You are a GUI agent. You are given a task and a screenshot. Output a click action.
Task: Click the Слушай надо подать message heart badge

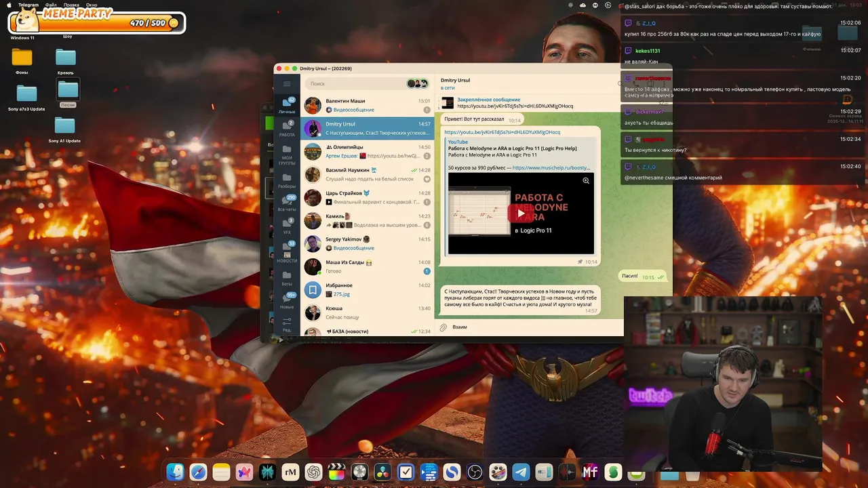(x=427, y=179)
